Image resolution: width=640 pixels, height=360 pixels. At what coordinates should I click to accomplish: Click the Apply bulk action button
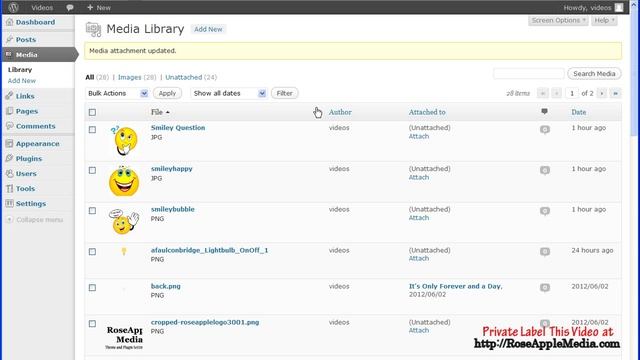pos(167,93)
